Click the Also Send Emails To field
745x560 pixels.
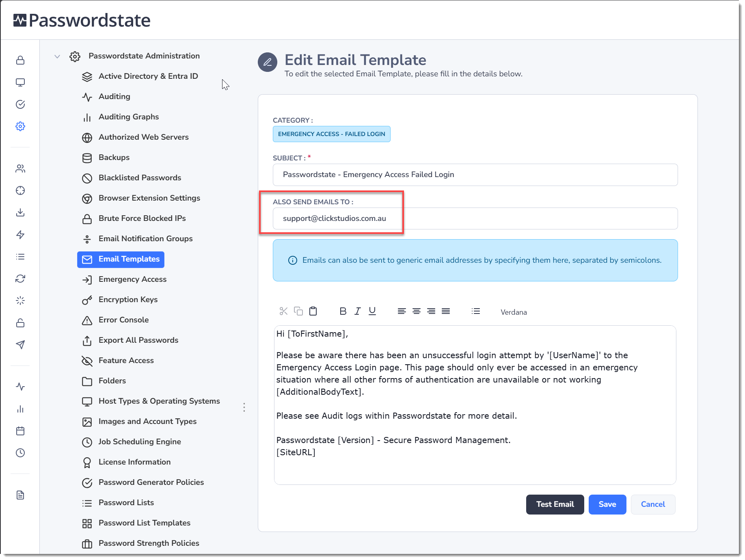(x=475, y=218)
